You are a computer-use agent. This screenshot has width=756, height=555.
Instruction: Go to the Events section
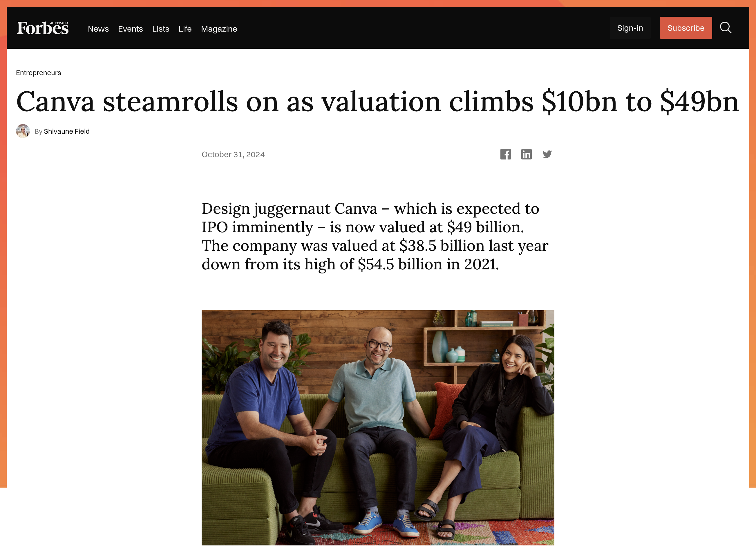131,29
